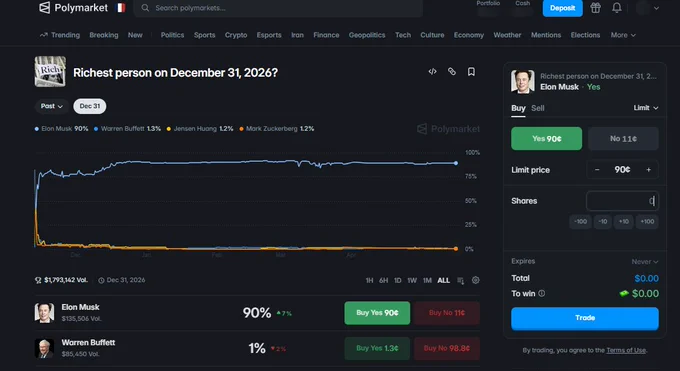The height and width of the screenshot is (371, 680).
Task: Click Warren Buffett avatar in outcome list
Action: [44, 348]
